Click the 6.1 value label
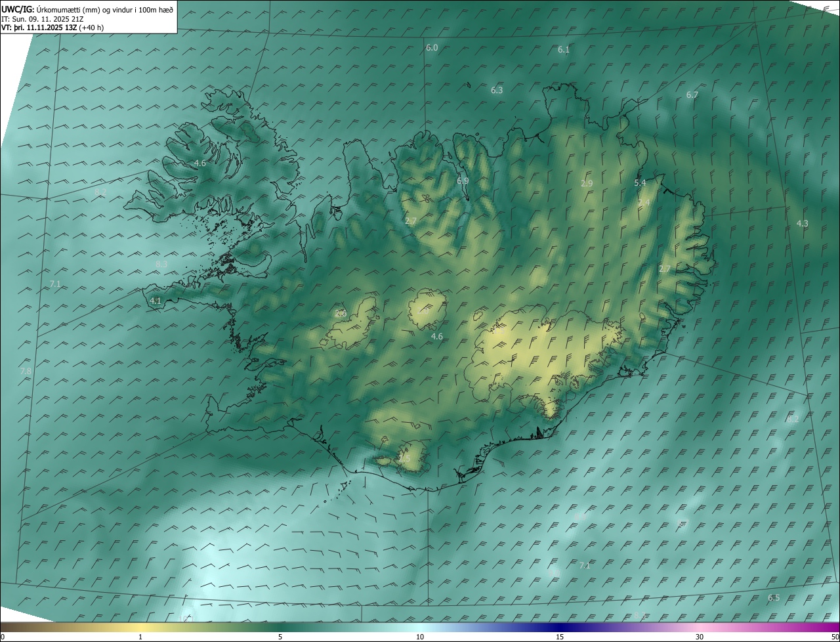Viewport: 840px width, 642px height. pyautogui.click(x=564, y=50)
